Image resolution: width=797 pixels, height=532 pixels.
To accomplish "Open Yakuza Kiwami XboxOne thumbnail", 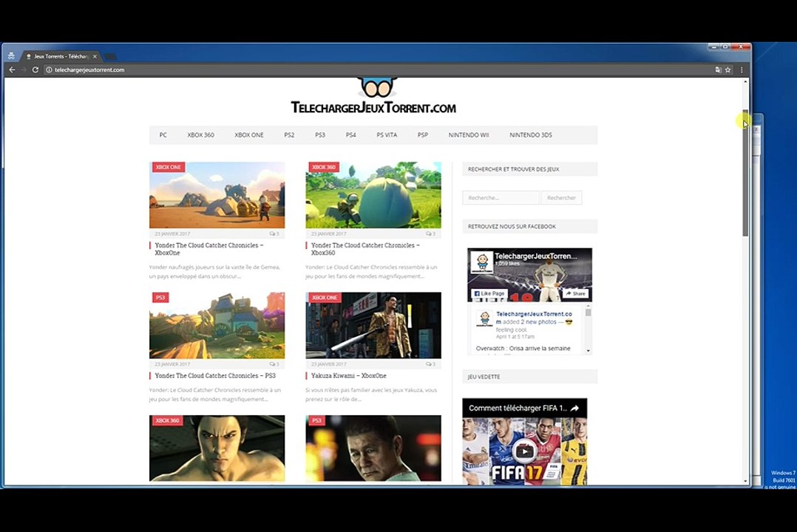I will point(373,325).
